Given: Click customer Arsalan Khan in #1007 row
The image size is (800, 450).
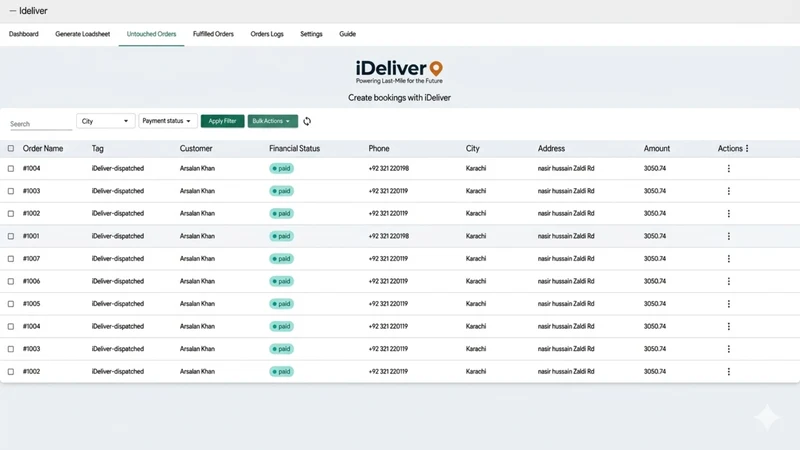Looking at the screenshot, I should (197, 259).
